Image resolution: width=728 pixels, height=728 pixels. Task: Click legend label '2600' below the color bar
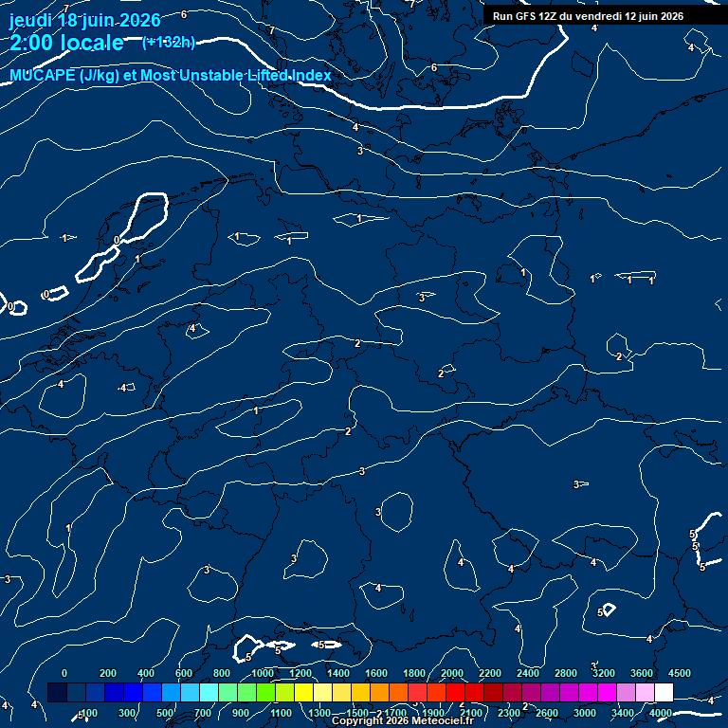546,713
